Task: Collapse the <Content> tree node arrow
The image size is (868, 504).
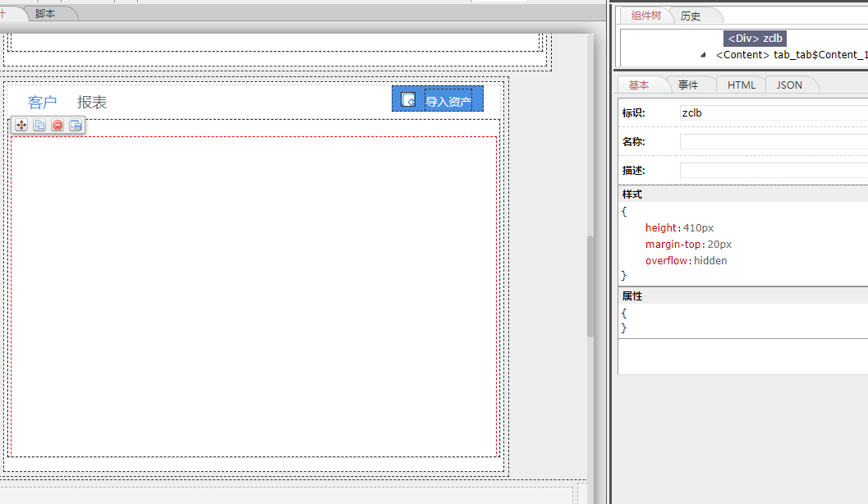Action: pyautogui.click(x=703, y=55)
